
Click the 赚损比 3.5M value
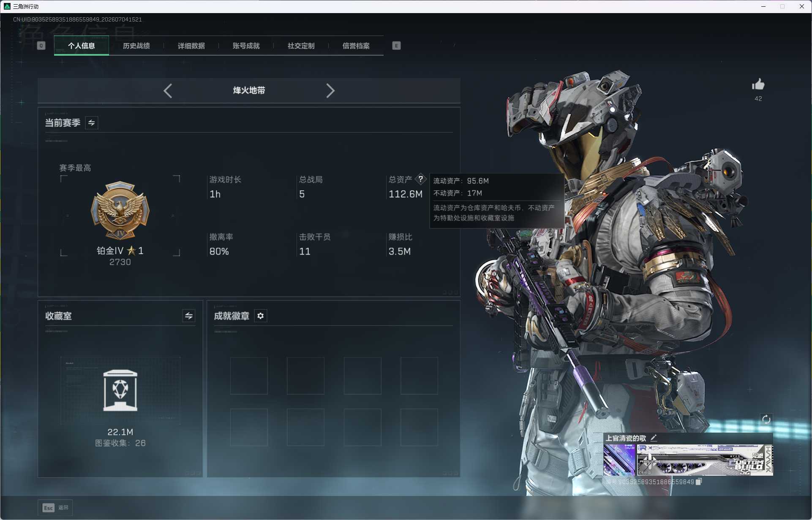coord(400,252)
